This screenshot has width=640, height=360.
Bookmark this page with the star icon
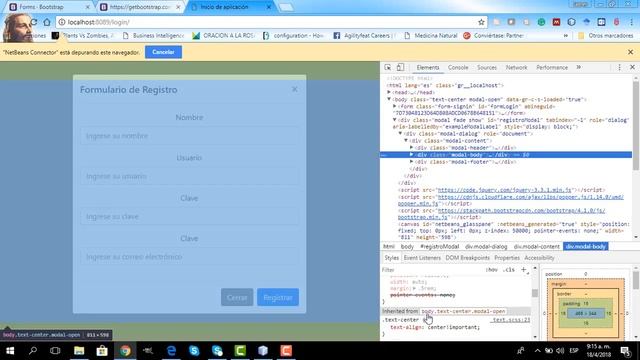pyautogui.click(x=481, y=22)
